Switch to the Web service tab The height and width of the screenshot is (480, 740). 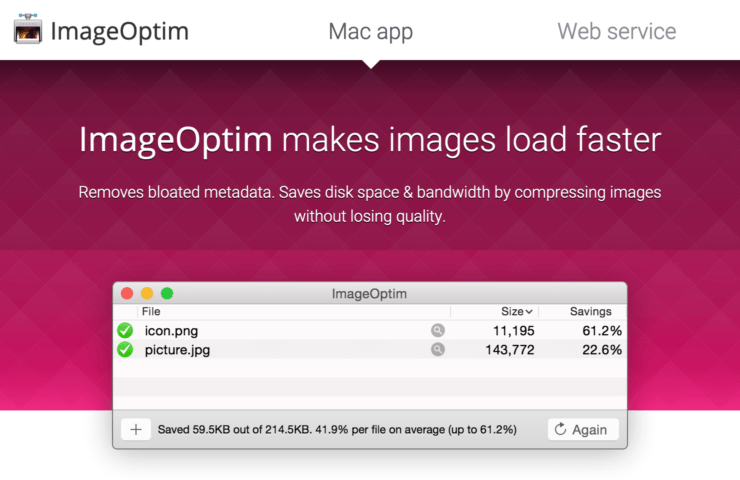[616, 32]
